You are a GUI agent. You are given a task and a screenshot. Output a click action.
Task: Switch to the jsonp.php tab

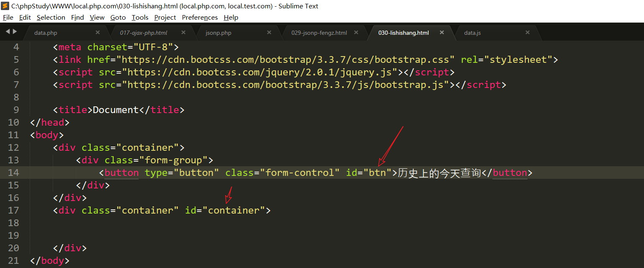[x=218, y=33]
